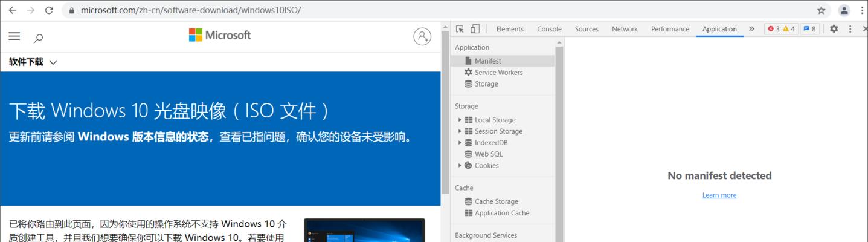This screenshot has width=868, height=242.
Task: Reload the page with the refresh icon
Action: tap(49, 10)
